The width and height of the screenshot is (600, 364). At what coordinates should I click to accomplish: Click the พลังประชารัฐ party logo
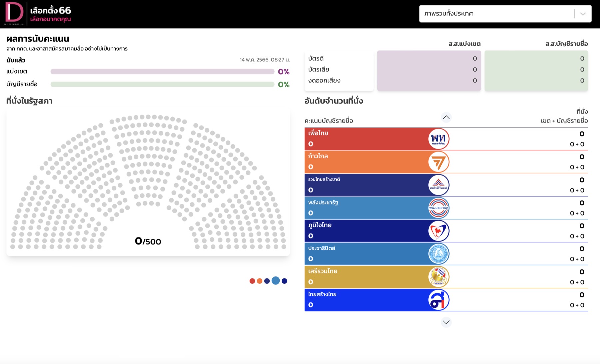pyautogui.click(x=439, y=208)
